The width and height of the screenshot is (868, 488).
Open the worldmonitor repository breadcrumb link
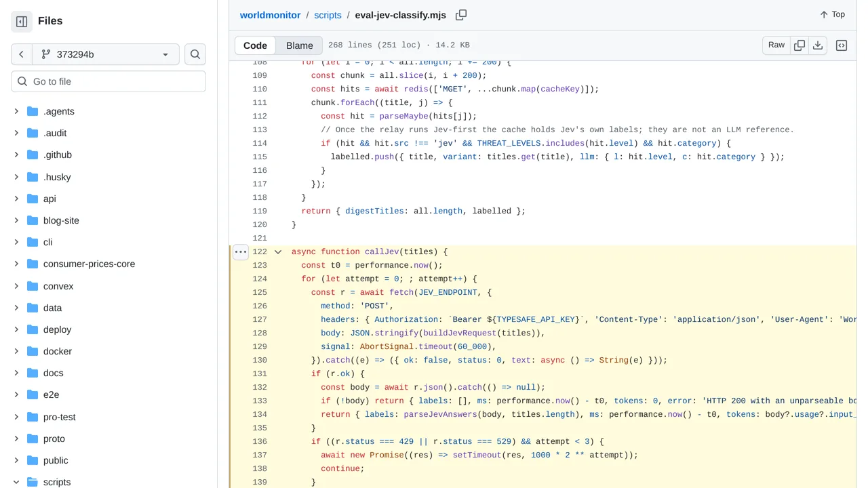270,15
